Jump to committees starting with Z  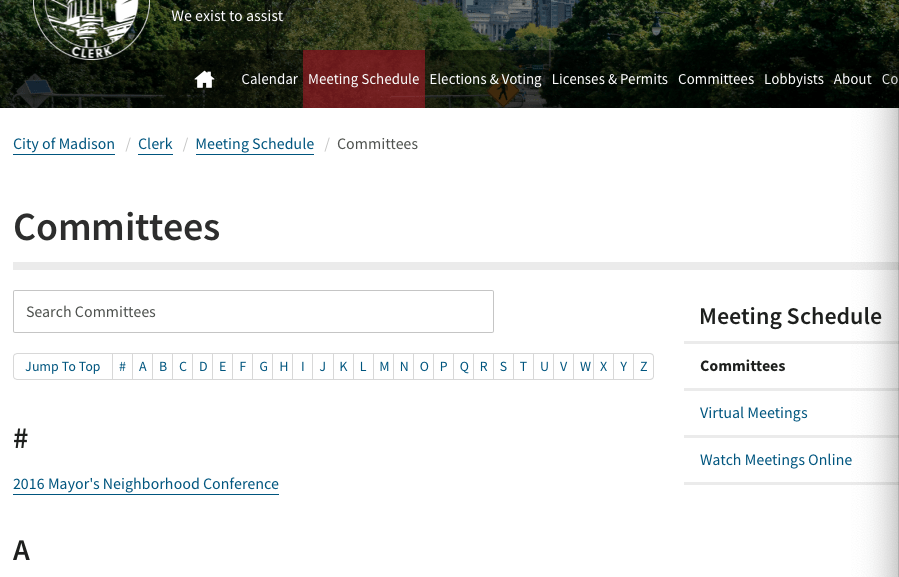pos(643,367)
